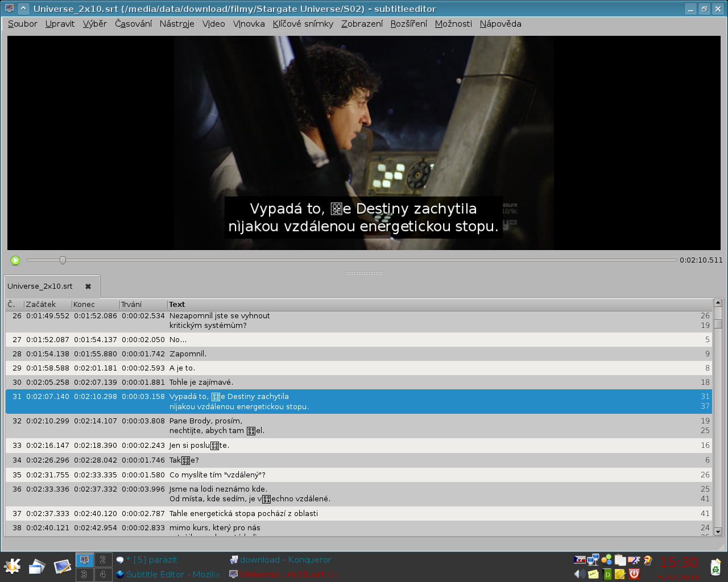Screen dimensions: 728x582
Task: Switch to virtual desktop 4
Action: (103, 575)
